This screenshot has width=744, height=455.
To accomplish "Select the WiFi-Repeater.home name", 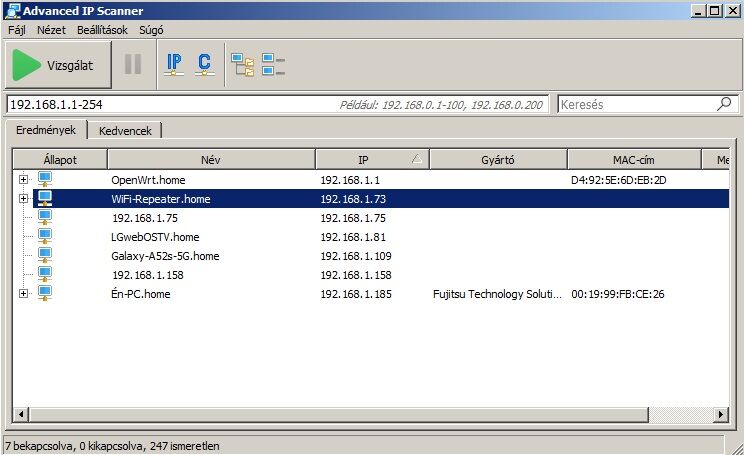I will coord(161,199).
